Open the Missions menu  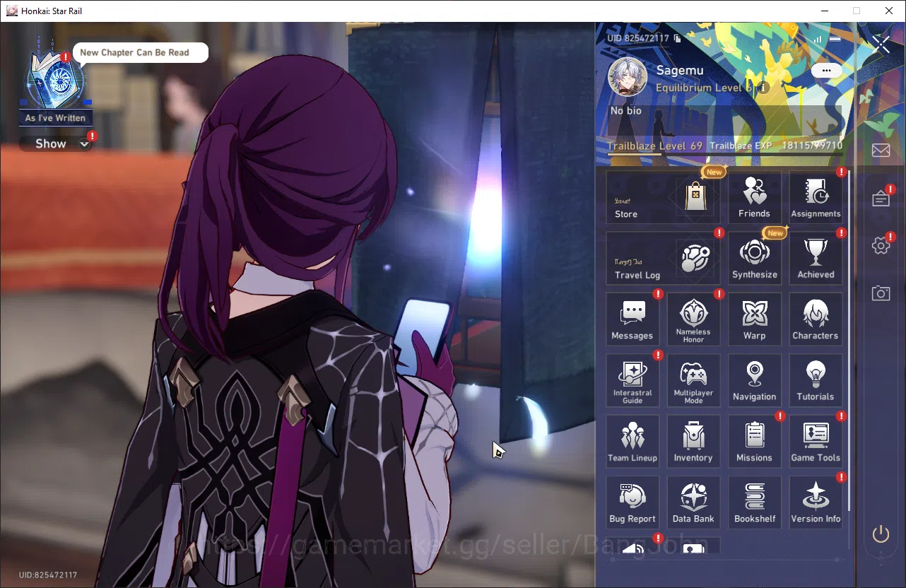point(755,442)
